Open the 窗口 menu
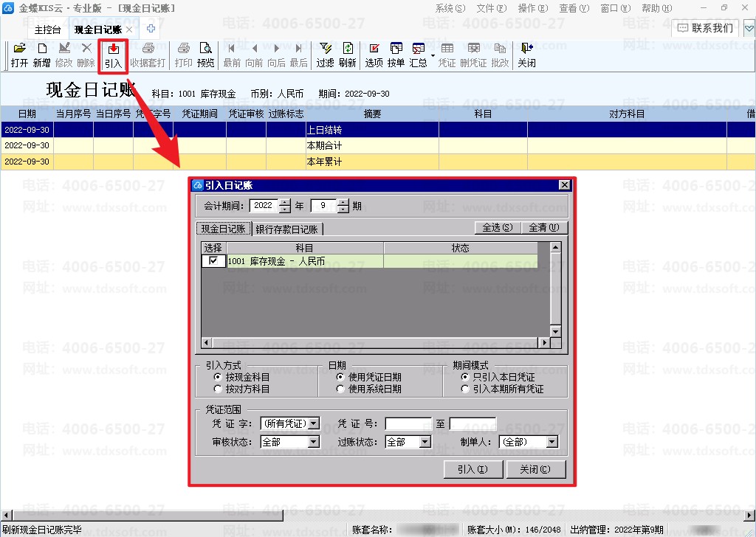The width and height of the screenshot is (756, 537). [x=615, y=8]
